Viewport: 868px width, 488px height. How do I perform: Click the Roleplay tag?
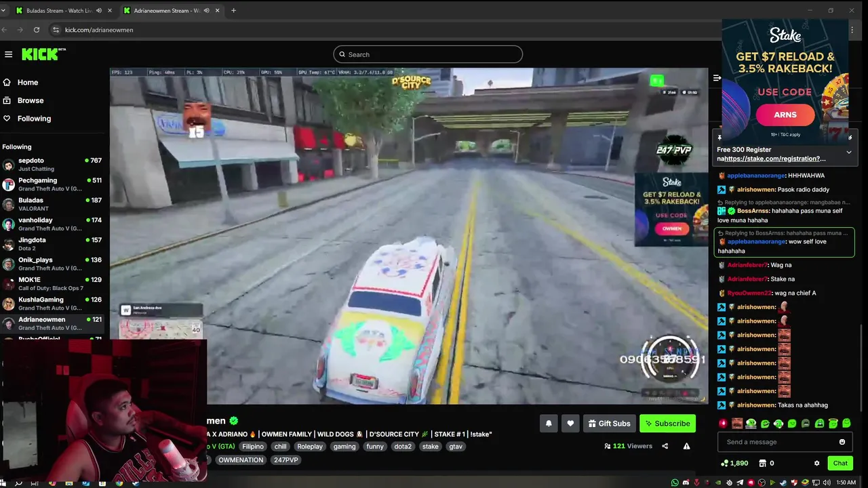click(x=310, y=447)
